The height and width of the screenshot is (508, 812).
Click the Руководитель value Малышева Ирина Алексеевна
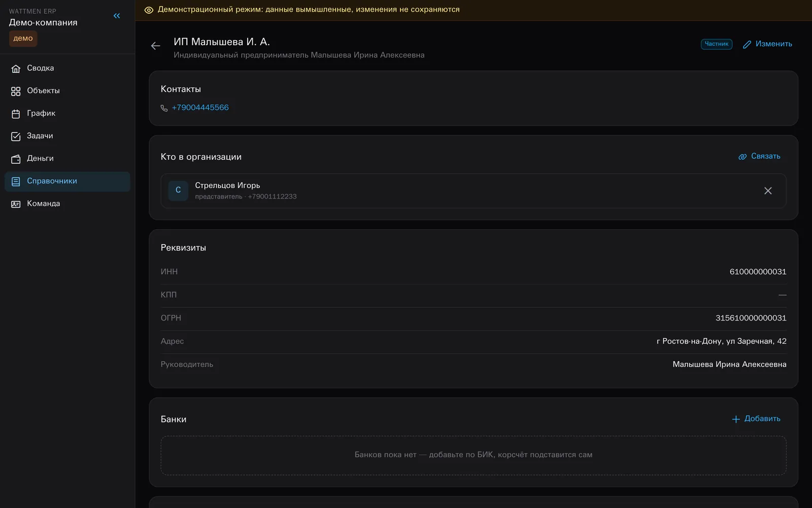(729, 364)
